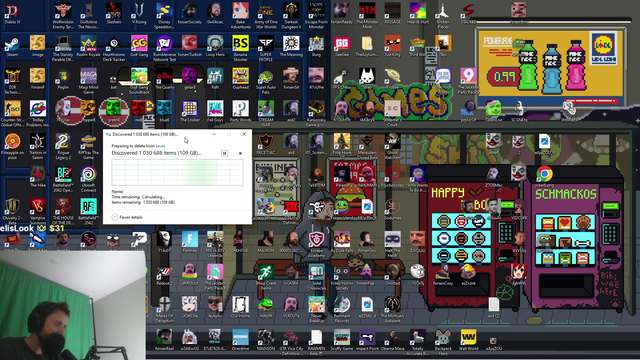Launch the V Rising shortcut

click(139, 13)
